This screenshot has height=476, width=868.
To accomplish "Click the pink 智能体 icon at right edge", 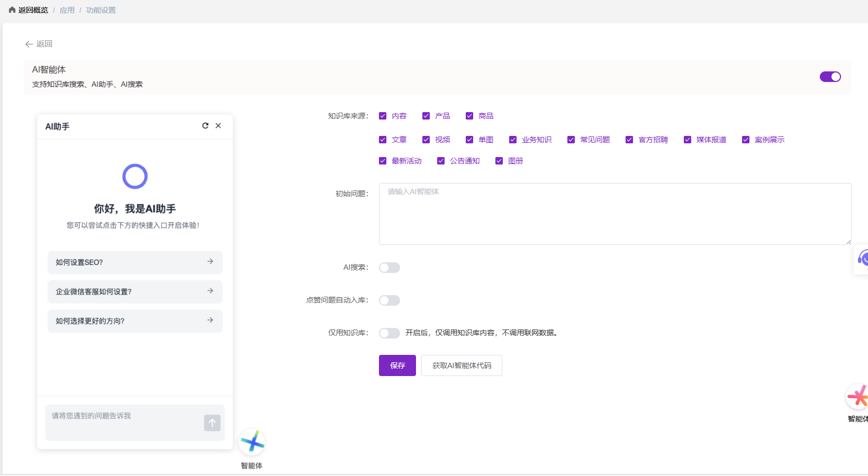I will click(857, 397).
